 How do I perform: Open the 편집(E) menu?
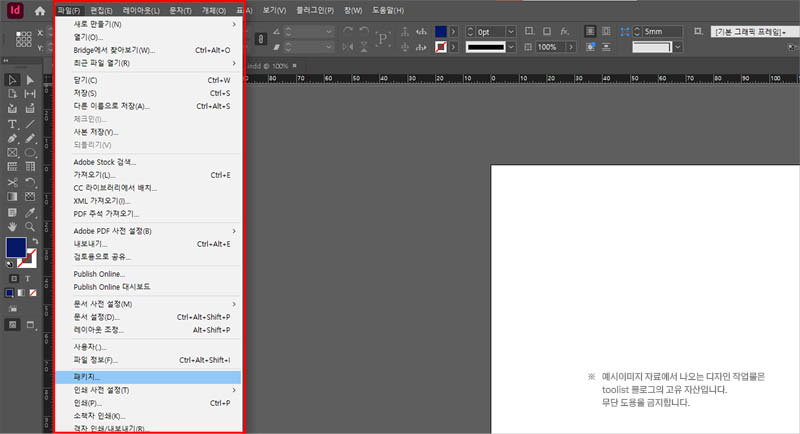101,10
